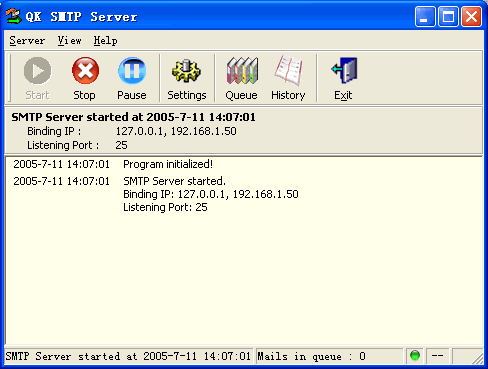Click the Settings label text
The image size is (488, 369).
[187, 95]
